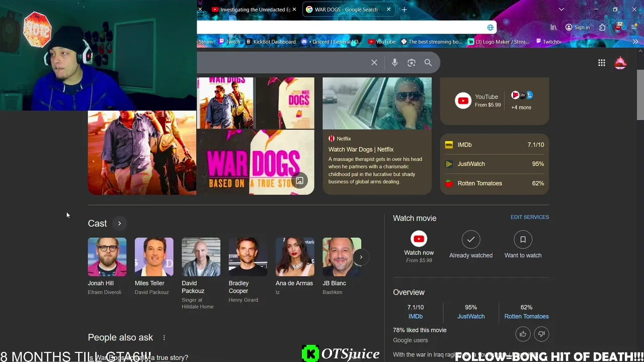Click the red YouTube Watch now icon
Screen dimensions: 644x362
point(419,239)
